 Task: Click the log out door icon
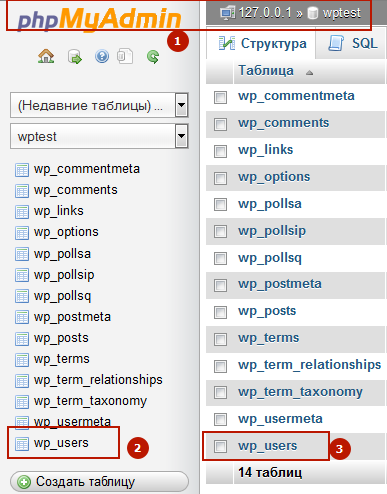pos(75,57)
